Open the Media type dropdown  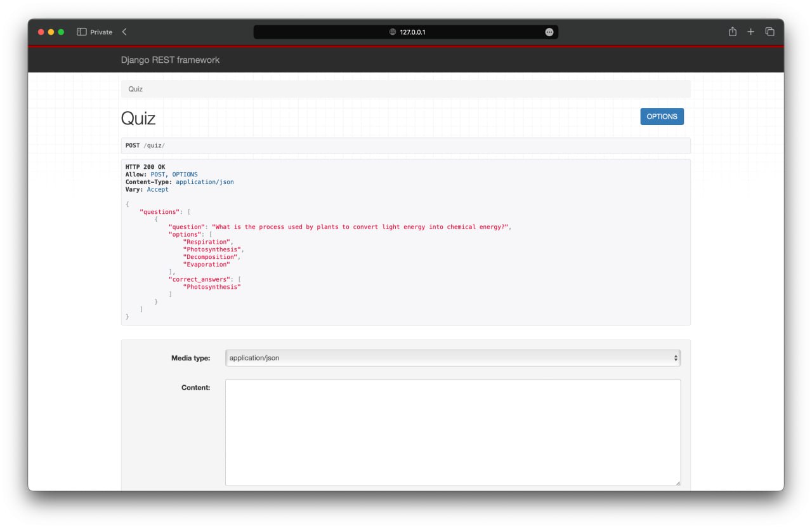click(x=452, y=358)
